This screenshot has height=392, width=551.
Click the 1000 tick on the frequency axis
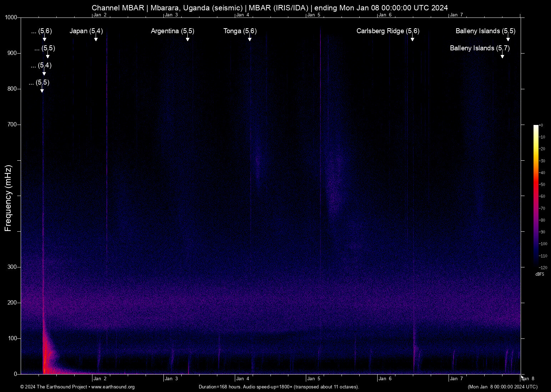[11, 17]
